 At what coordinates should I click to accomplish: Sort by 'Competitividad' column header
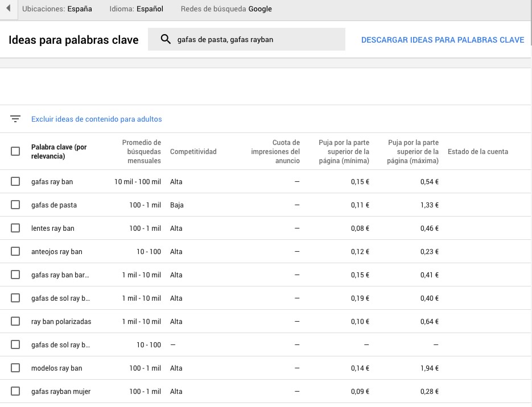click(193, 151)
